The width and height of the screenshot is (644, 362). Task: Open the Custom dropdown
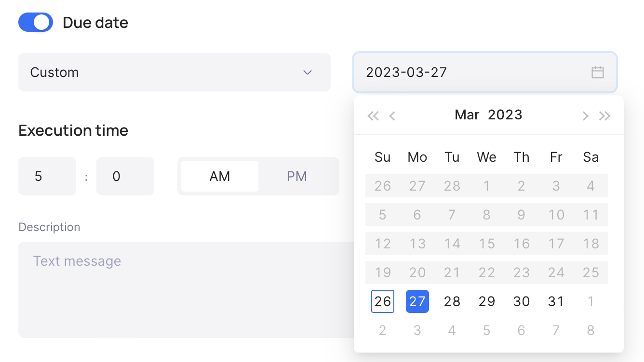point(164,72)
